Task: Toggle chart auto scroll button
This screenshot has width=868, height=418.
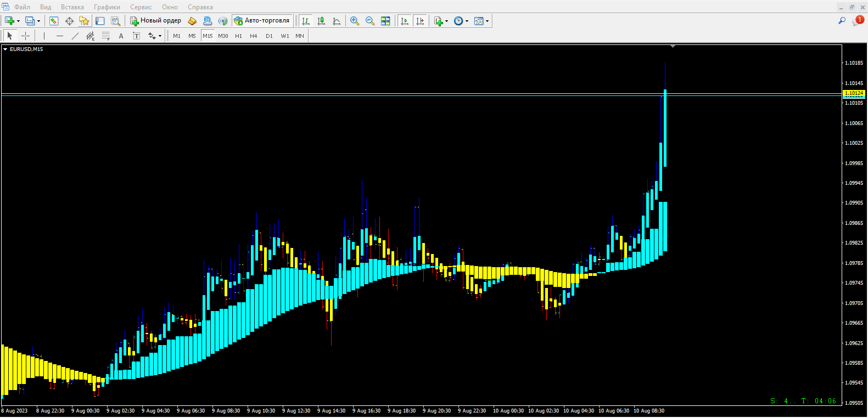Action: [x=405, y=21]
